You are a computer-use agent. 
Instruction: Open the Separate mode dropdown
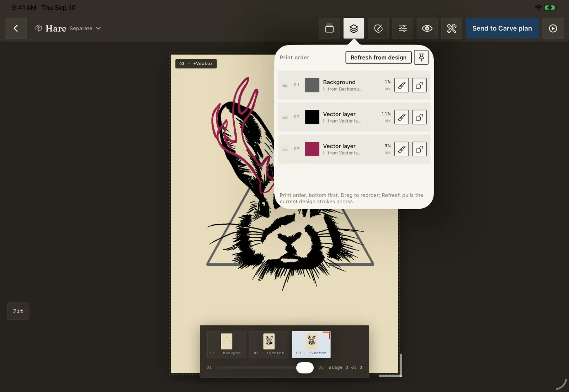(85, 28)
